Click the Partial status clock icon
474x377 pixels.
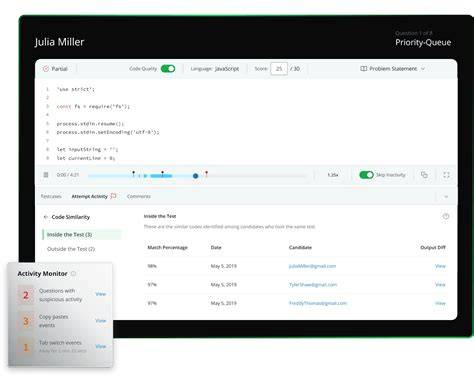click(x=46, y=69)
